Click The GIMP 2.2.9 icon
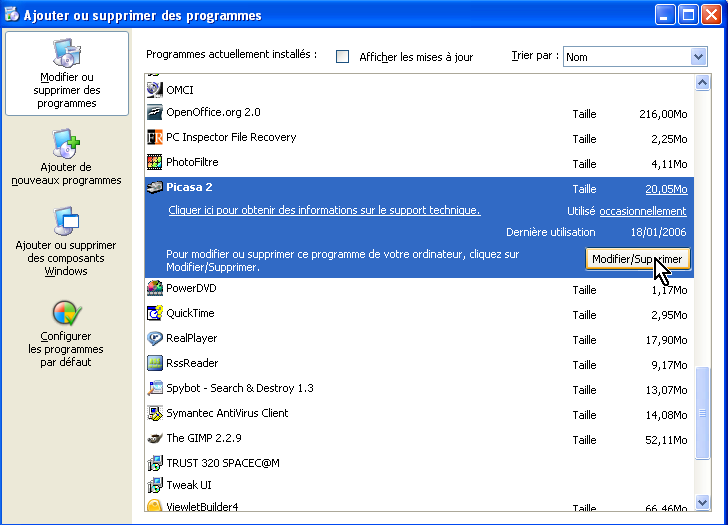728x525 pixels. pyautogui.click(x=155, y=438)
